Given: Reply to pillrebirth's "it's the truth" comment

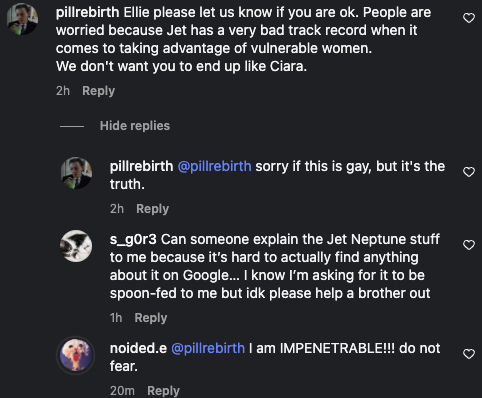Looking at the screenshot, I should point(152,209).
